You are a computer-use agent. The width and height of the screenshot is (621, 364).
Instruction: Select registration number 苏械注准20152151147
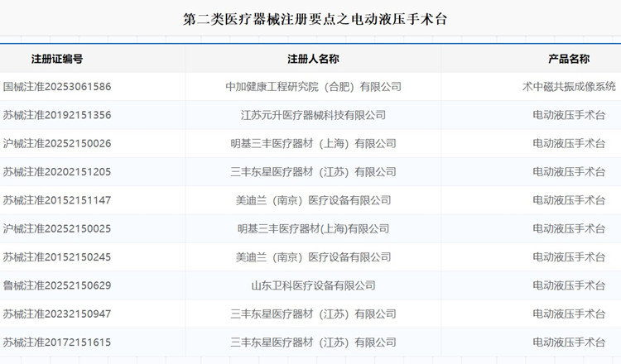(57, 200)
